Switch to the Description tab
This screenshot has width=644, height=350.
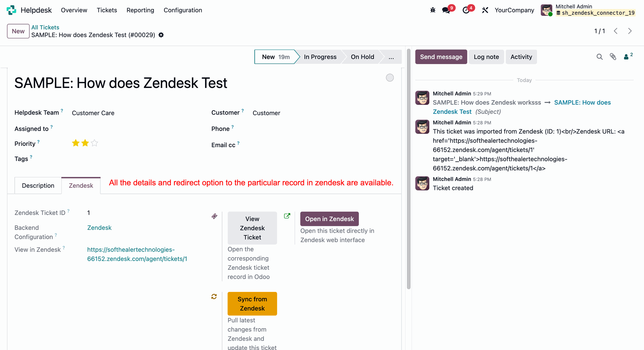tap(38, 185)
